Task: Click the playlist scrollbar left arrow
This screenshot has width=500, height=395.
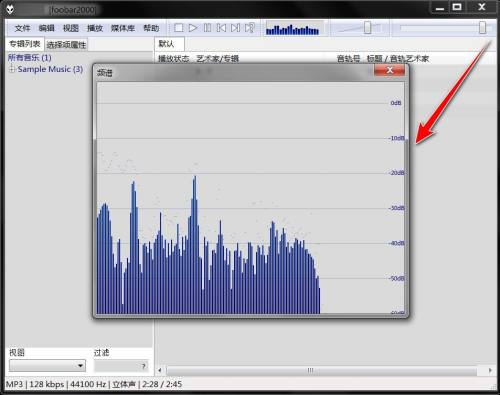Action: (160, 370)
